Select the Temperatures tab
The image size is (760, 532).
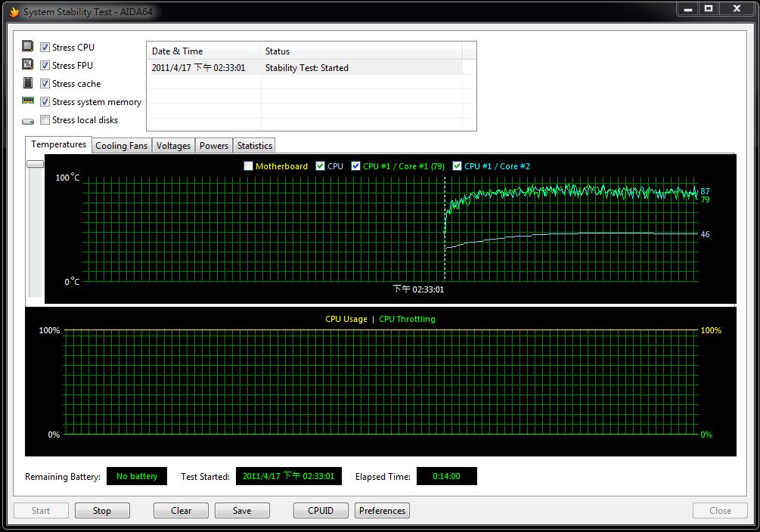coord(59,144)
